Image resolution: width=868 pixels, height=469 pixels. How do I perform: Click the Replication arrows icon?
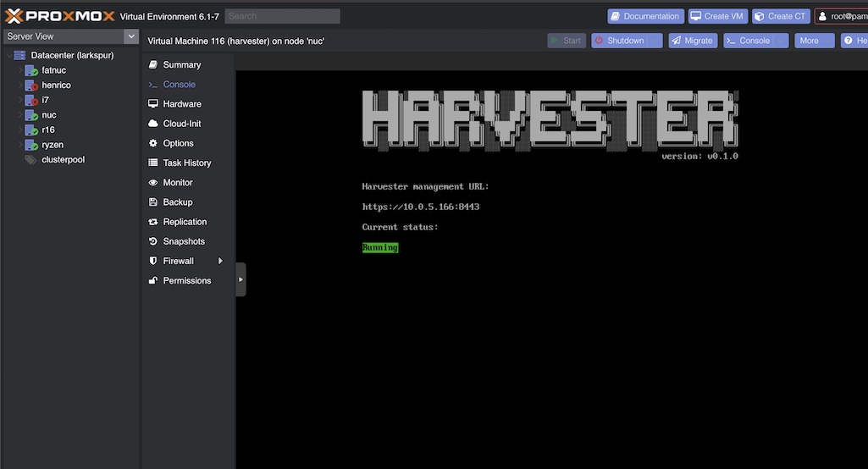(153, 222)
